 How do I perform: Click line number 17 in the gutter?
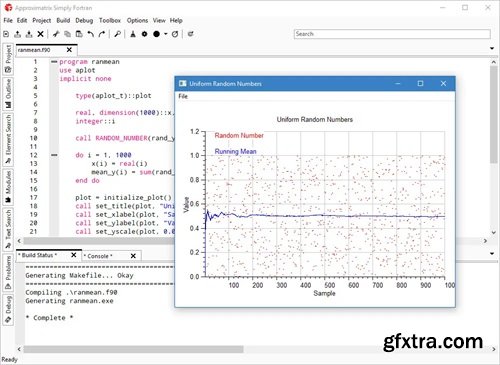pos(33,197)
